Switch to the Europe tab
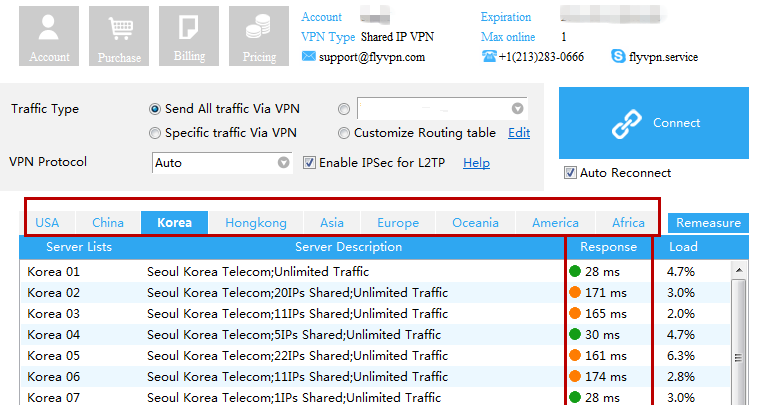771x405 pixels. [398, 223]
